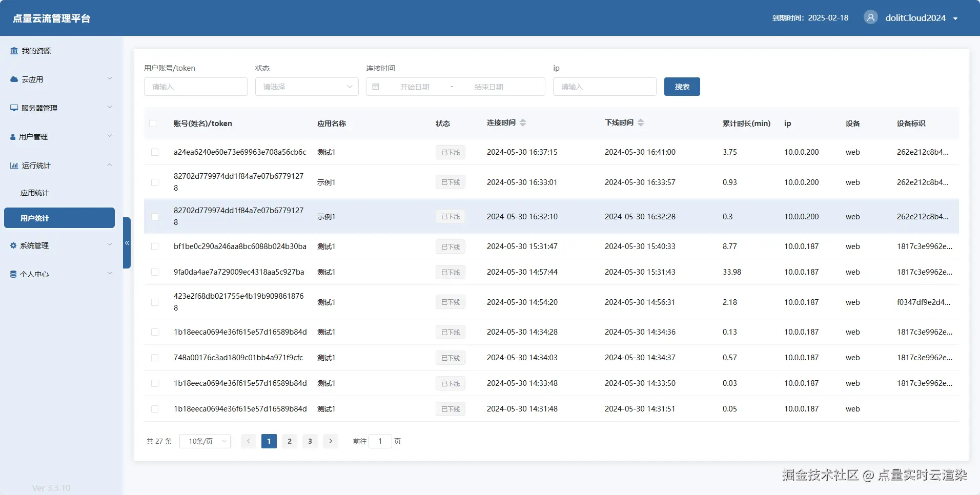The image size is (980, 495).
Task: Click the 结束日期 date field
Action: click(488, 87)
